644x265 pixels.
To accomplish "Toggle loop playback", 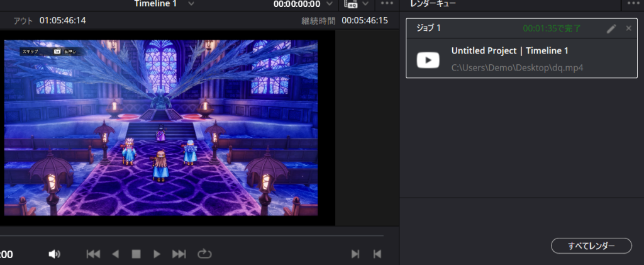I will 204,254.
